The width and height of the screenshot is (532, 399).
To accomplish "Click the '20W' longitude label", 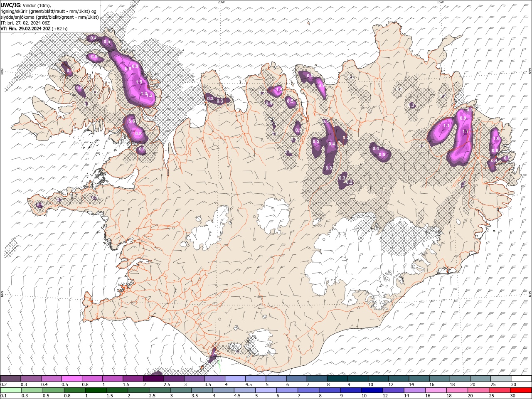I will 221,2.
